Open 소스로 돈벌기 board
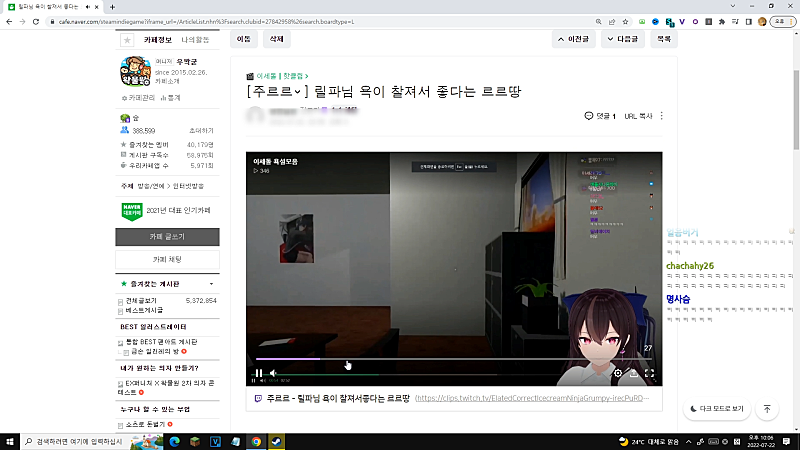 [145, 424]
